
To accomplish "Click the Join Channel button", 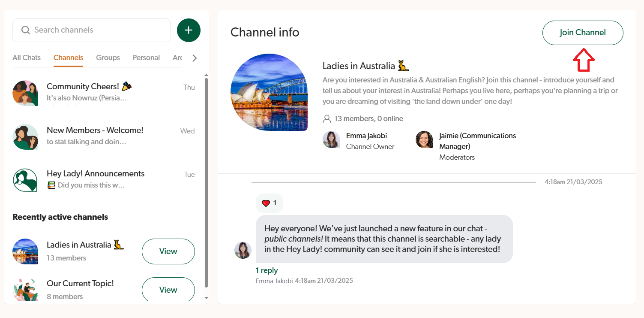I will coord(583,33).
